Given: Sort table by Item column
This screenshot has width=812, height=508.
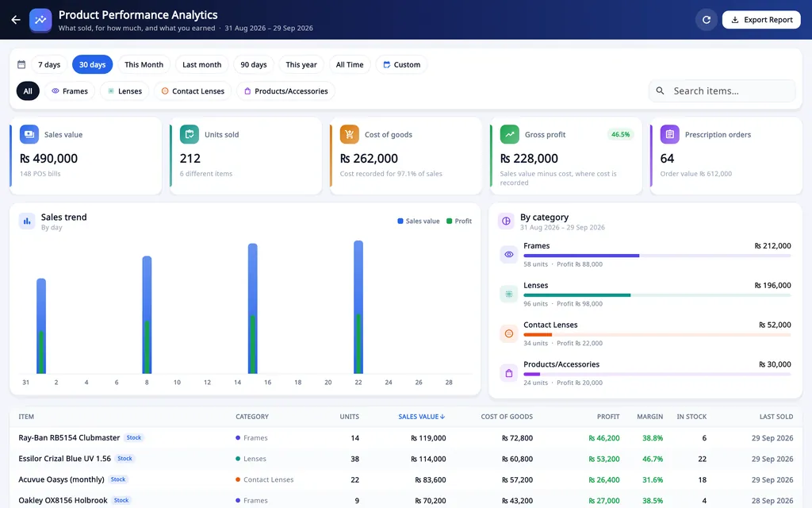Looking at the screenshot, I should click(26, 417).
